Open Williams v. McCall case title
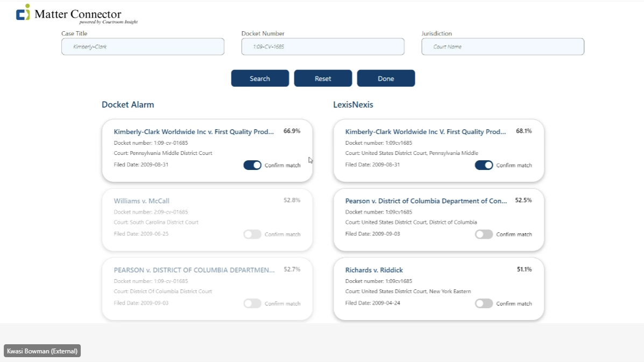 click(x=141, y=201)
